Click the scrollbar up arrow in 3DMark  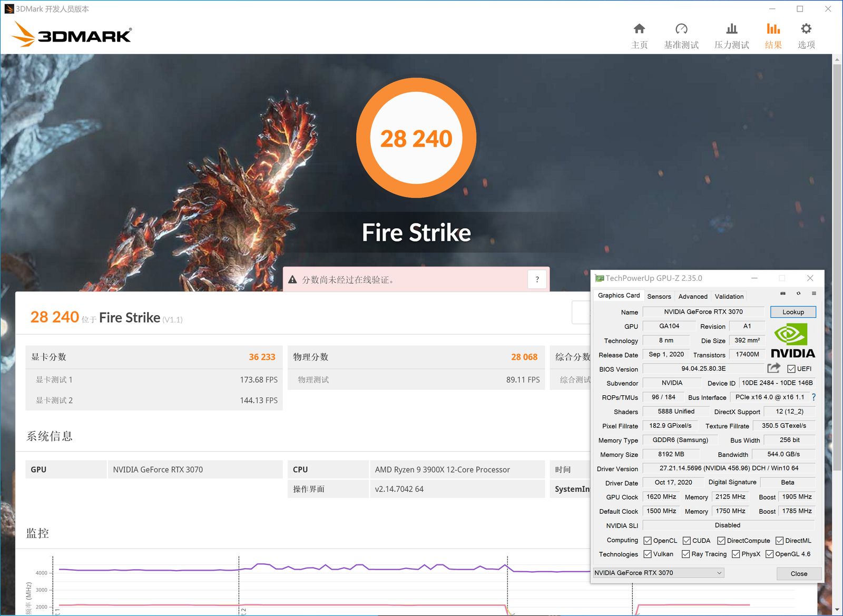[837, 60]
